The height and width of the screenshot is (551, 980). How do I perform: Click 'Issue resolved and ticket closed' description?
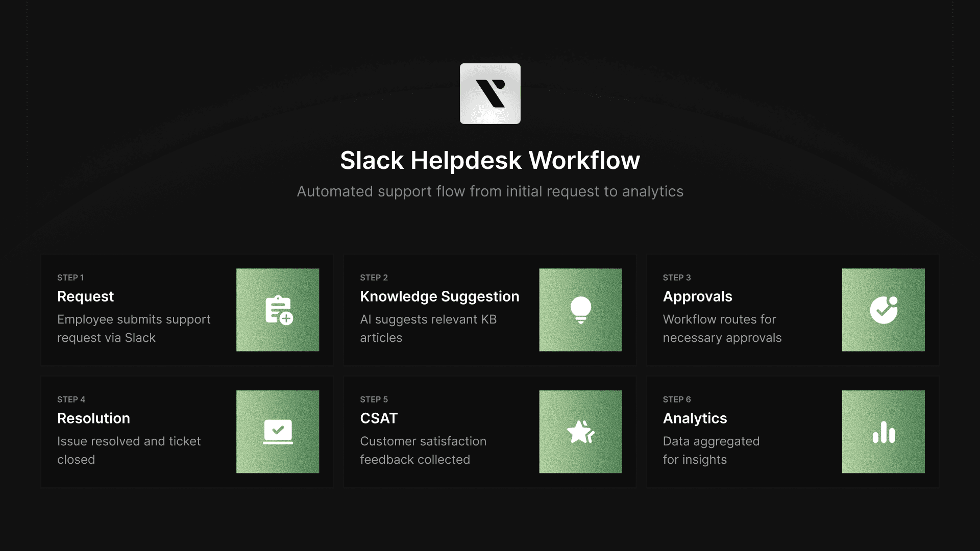pyautogui.click(x=129, y=450)
